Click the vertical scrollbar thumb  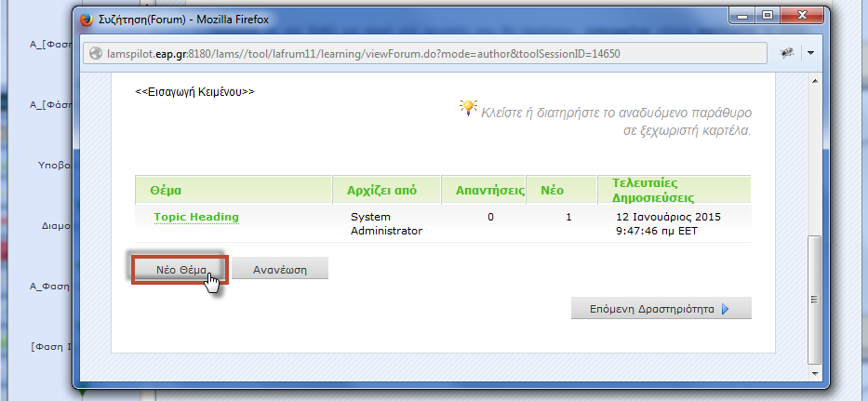coord(814,299)
